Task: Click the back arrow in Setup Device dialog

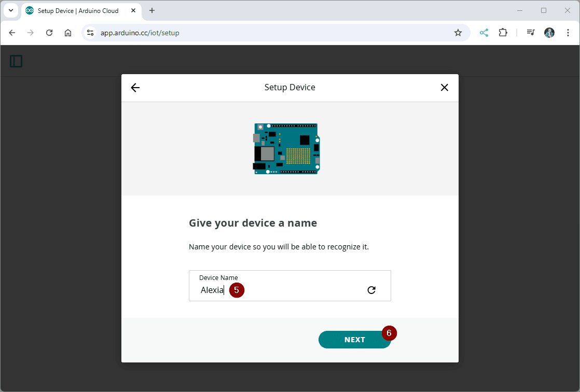Action: click(x=135, y=88)
